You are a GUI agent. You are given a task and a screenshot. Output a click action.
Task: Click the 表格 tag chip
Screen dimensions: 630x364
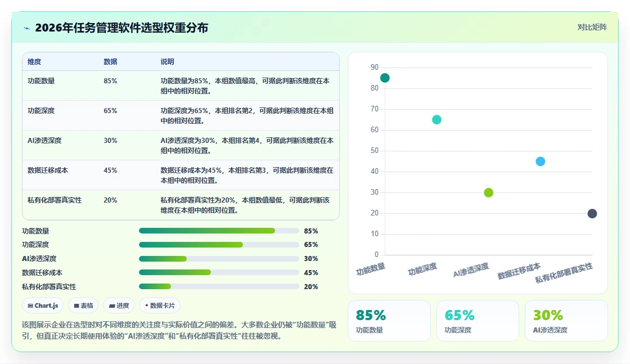tap(83, 305)
